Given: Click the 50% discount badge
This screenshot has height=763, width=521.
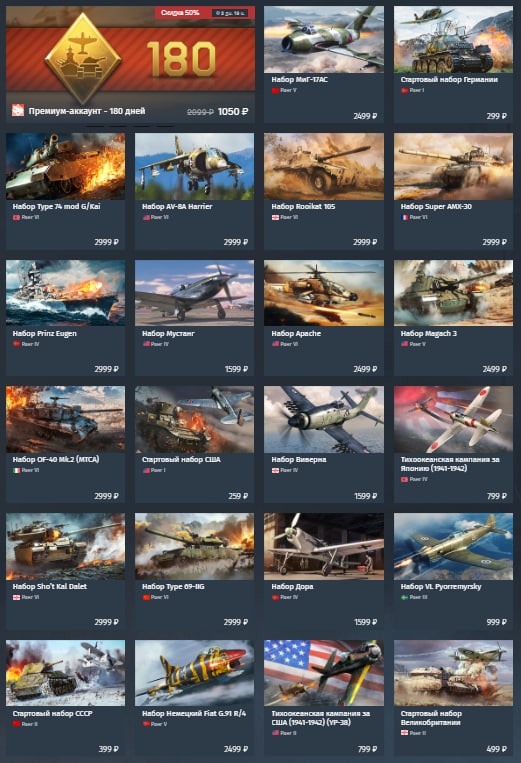Looking at the screenshot, I should click(x=180, y=13).
